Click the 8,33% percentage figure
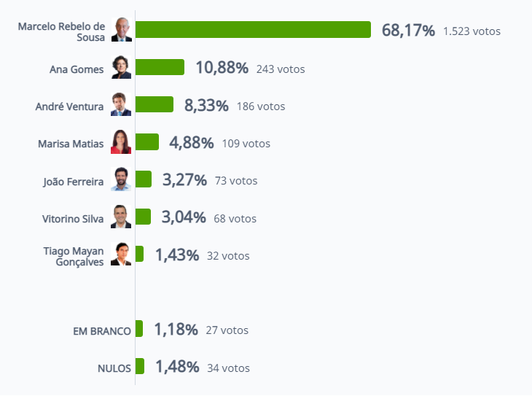 [x=206, y=105]
